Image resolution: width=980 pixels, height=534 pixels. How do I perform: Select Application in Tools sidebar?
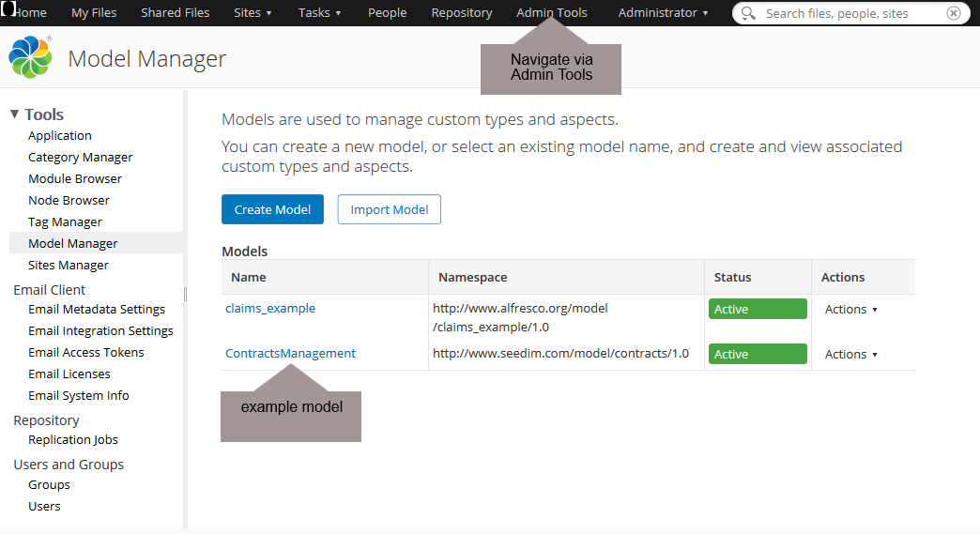click(x=60, y=135)
